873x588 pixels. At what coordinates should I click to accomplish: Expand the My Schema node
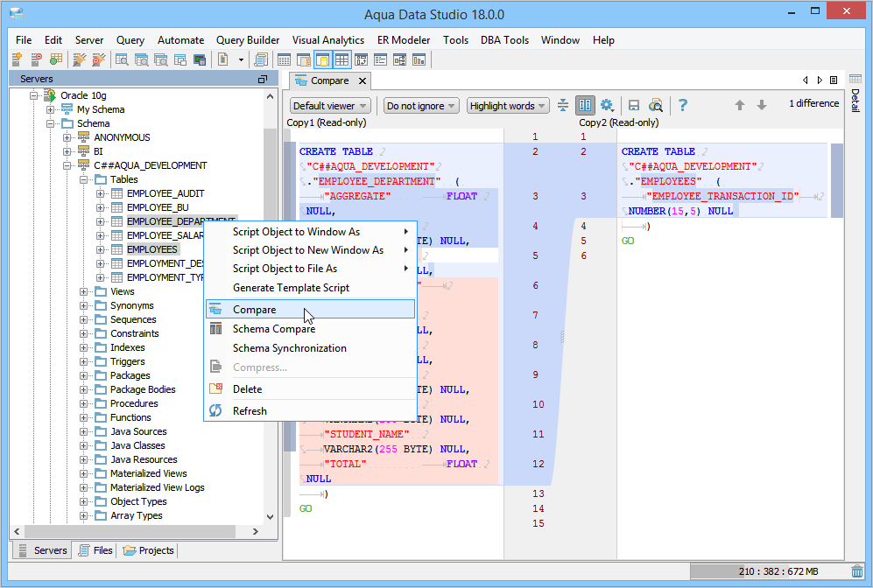50,109
